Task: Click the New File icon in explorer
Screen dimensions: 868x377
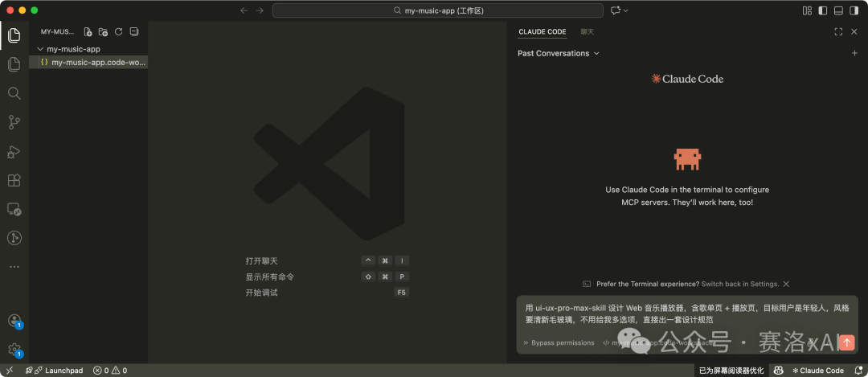Action: coord(88,32)
